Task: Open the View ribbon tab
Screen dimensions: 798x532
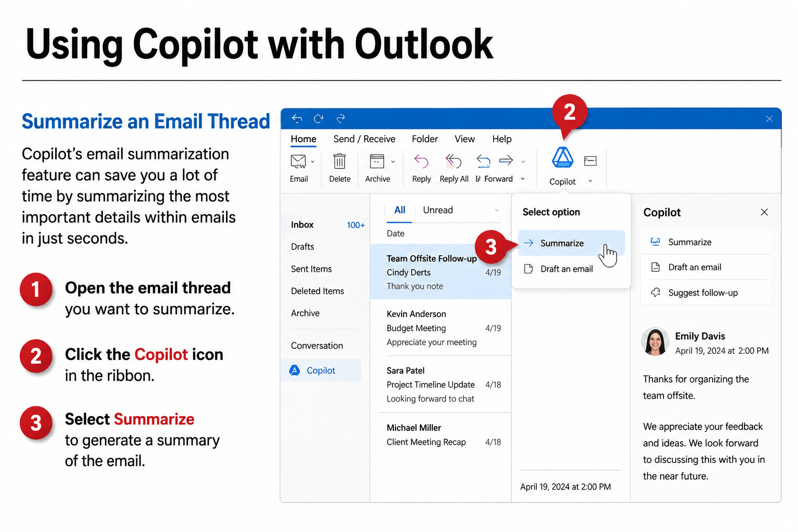Action: coord(464,139)
